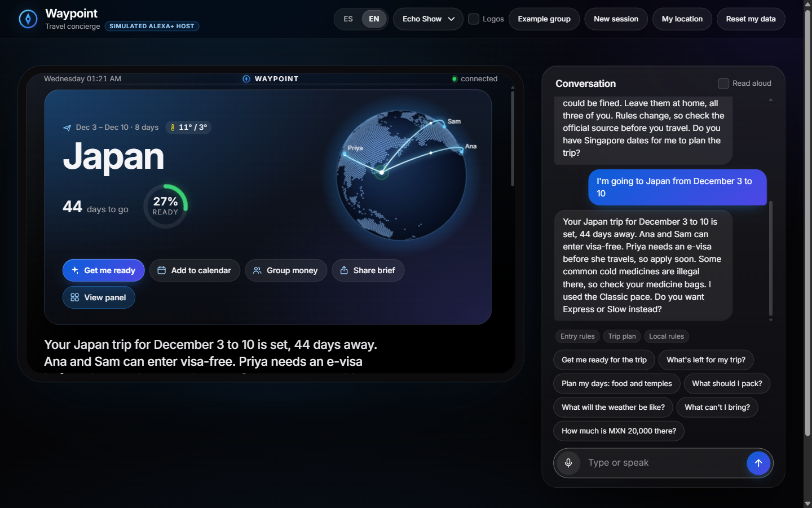The image size is (812, 508).
Task: Click Reset my data
Action: point(751,19)
